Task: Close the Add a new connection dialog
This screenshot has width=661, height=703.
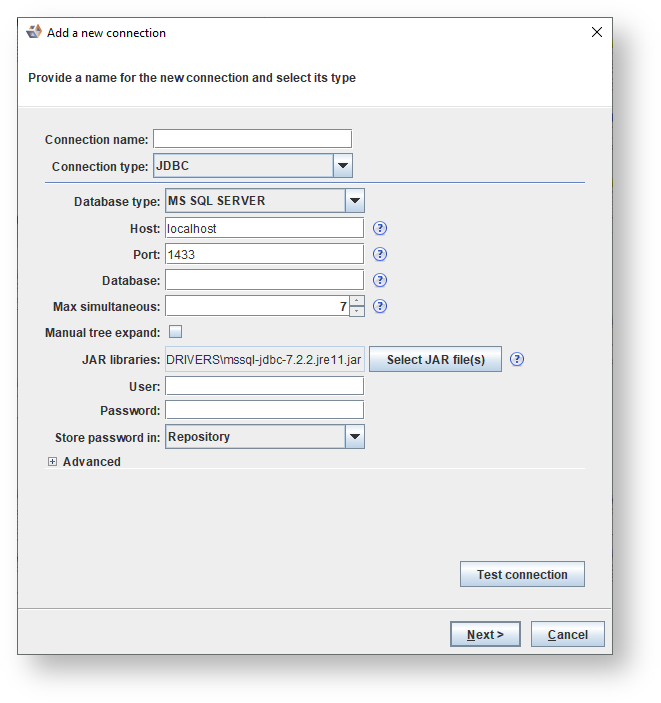Action: (597, 32)
